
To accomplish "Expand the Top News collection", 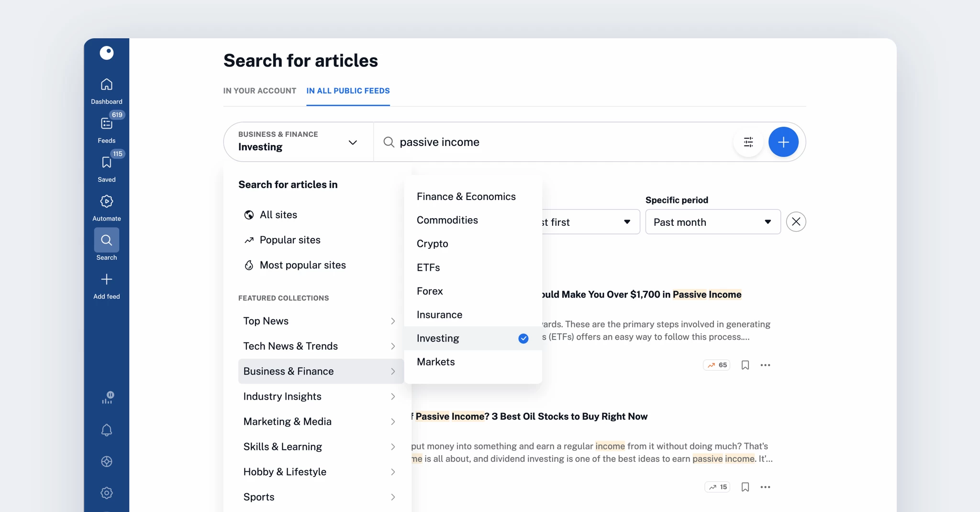I will click(x=321, y=321).
